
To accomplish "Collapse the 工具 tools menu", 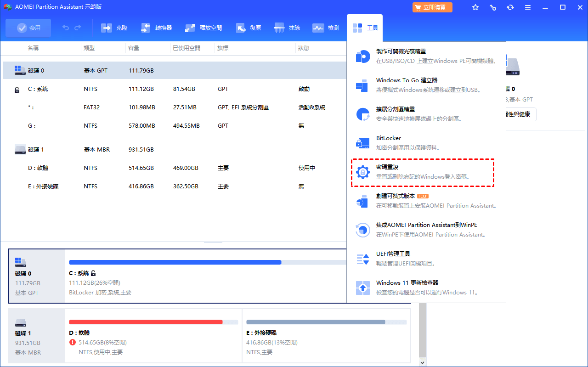I will click(x=365, y=28).
